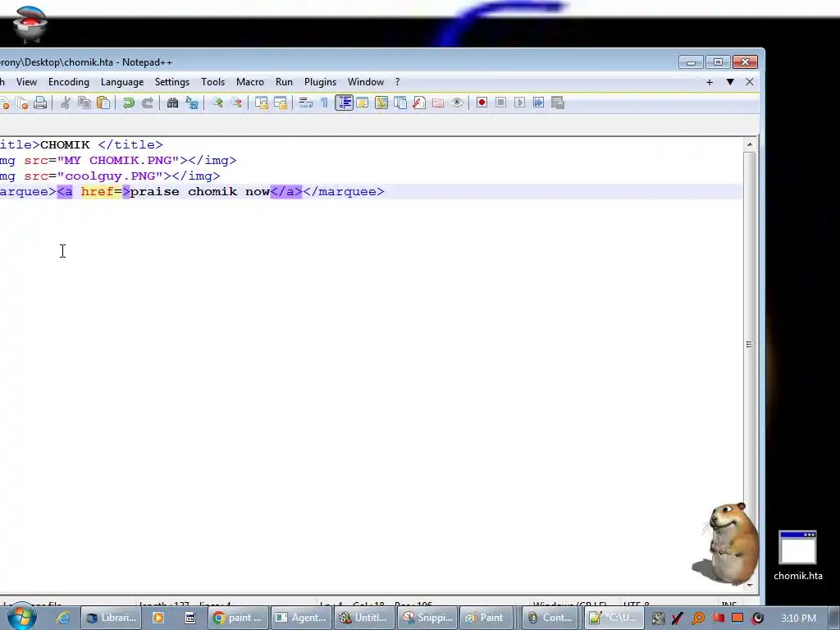The height and width of the screenshot is (630, 840).
Task: Click the text 'praise chomik now' in editor
Action: click(200, 192)
